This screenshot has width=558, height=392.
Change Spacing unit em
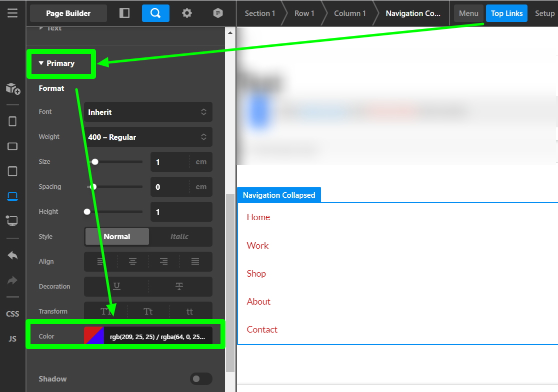(x=201, y=187)
